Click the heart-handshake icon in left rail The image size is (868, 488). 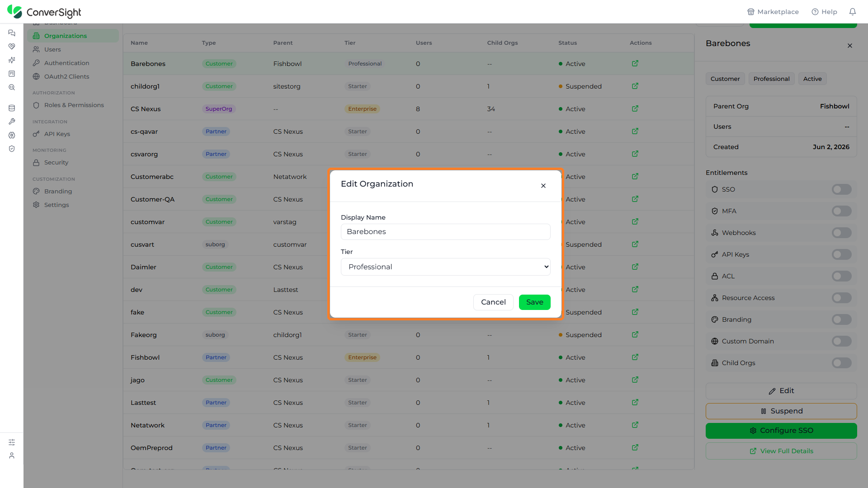coord(12,47)
